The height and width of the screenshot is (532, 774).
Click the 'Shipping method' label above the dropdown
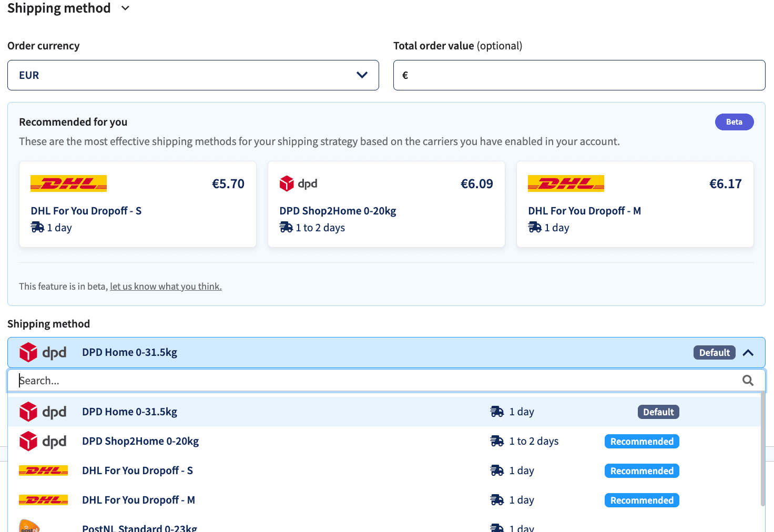[x=48, y=324]
